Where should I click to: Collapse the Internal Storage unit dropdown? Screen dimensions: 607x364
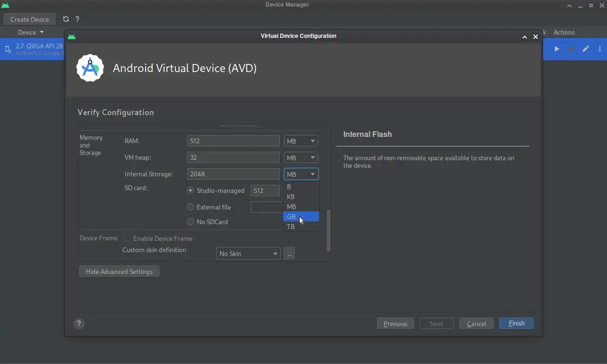tap(301, 174)
